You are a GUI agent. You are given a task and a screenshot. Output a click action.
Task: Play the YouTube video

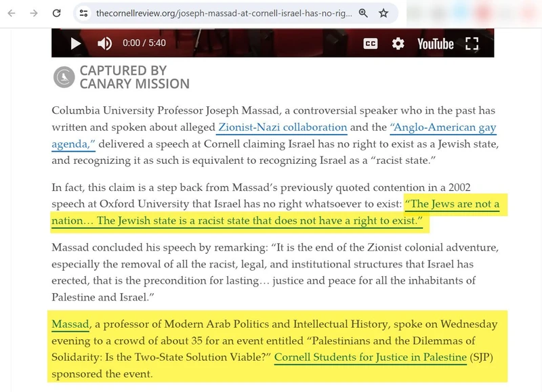point(76,44)
